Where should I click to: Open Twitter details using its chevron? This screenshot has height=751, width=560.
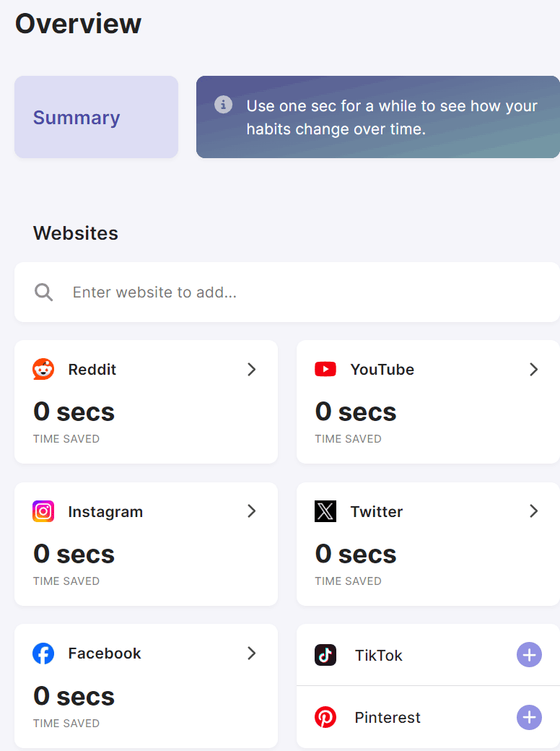tap(534, 511)
